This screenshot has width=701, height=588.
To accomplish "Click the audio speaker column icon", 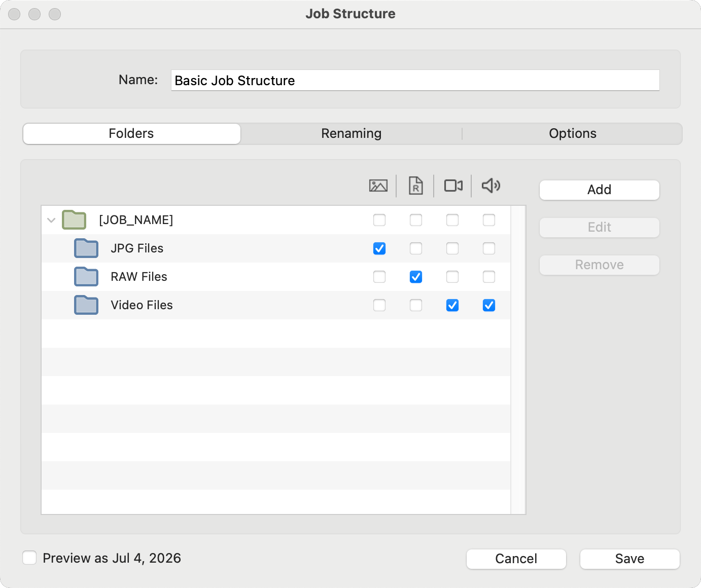I will pos(490,186).
